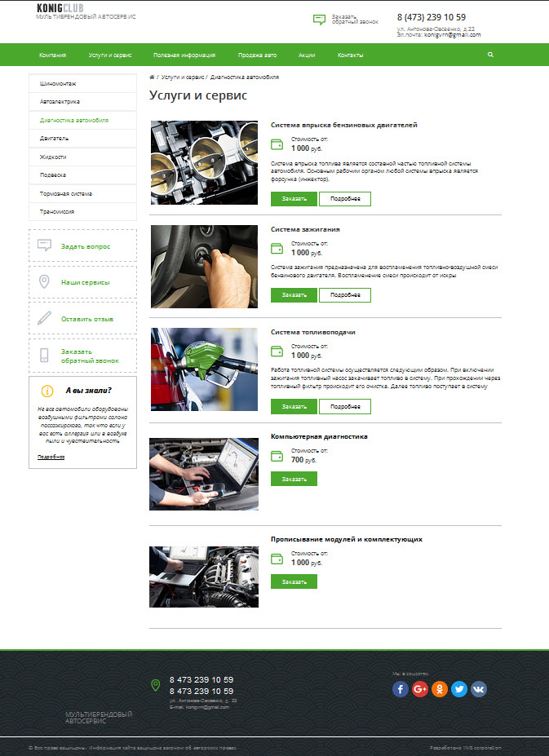Open the VK icon in footer
This screenshot has height=756, width=549.
click(479, 689)
